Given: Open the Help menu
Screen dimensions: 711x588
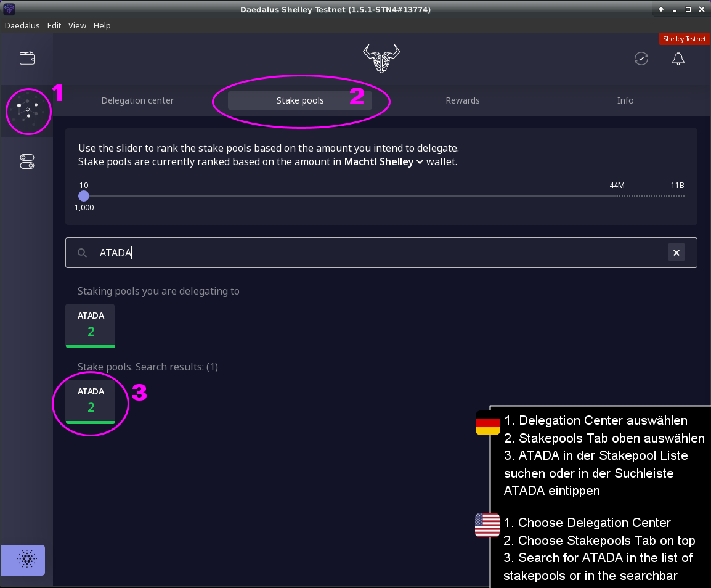Looking at the screenshot, I should click(x=102, y=25).
